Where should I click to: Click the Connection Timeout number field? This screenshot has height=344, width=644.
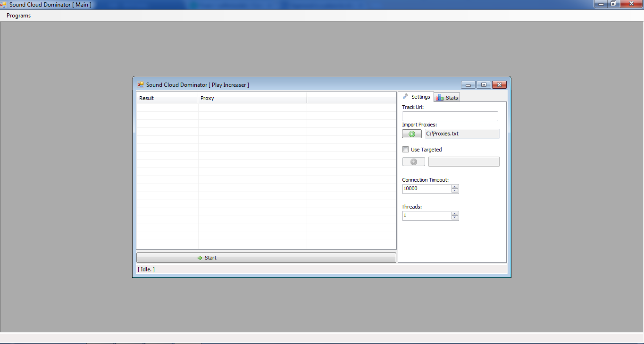point(427,189)
